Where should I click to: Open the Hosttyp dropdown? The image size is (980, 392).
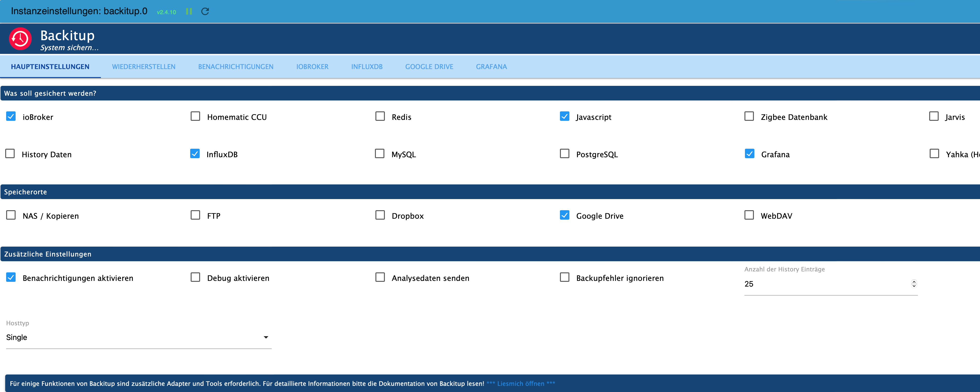(138, 338)
